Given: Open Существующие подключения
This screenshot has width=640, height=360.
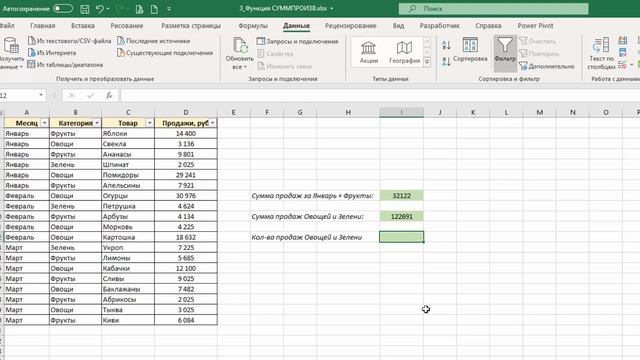Looking at the screenshot, I should [165, 53].
